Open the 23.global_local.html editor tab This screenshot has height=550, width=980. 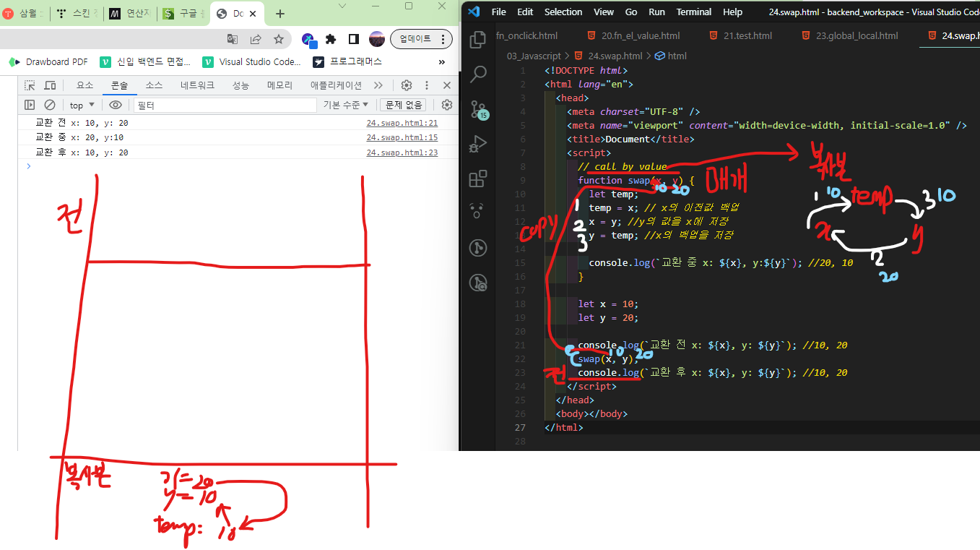coord(849,35)
